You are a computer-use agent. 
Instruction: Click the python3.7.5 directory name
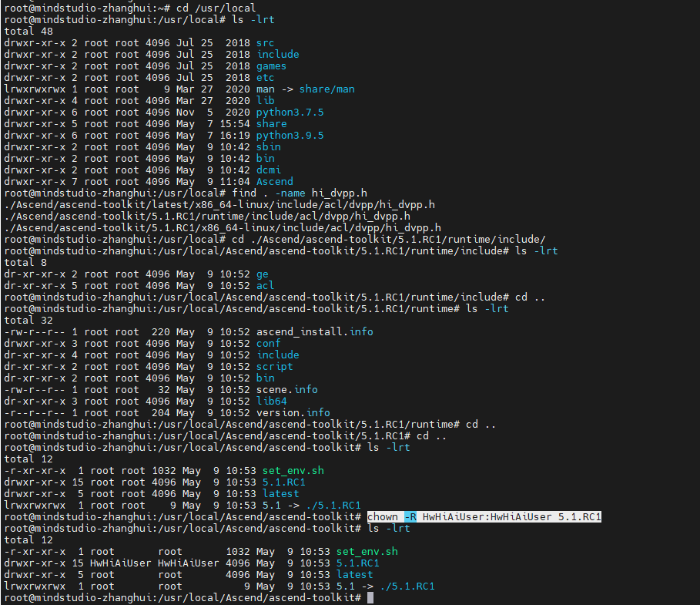(x=290, y=112)
